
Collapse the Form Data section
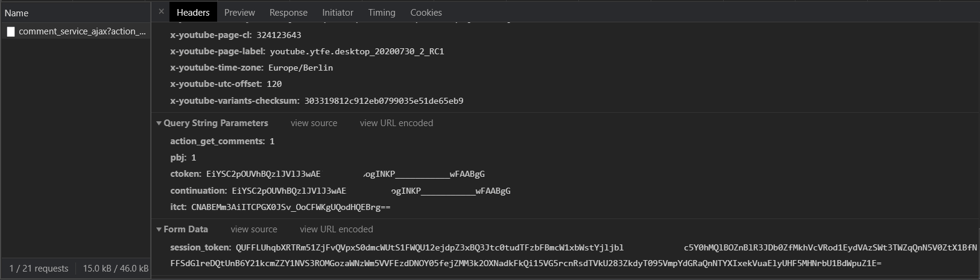[159, 229]
